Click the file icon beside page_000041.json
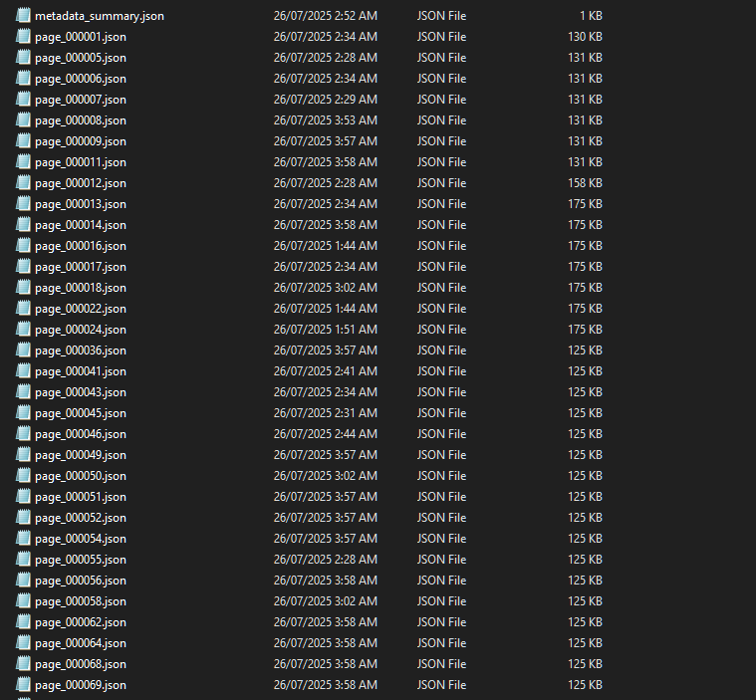 tap(23, 370)
